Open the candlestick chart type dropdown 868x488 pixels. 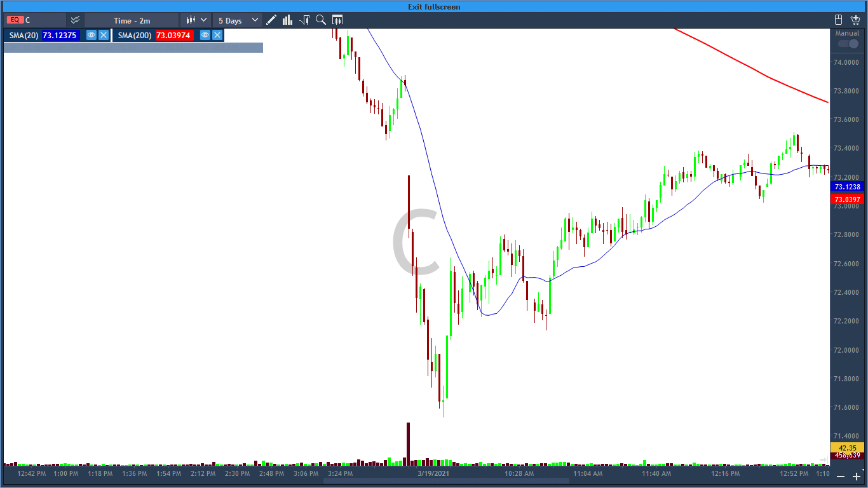[195, 20]
